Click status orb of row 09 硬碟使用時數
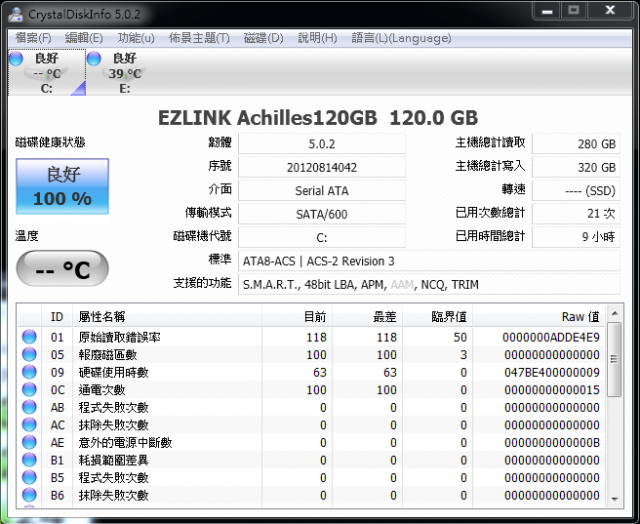This screenshot has height=524, width=640. click(29, 372)
